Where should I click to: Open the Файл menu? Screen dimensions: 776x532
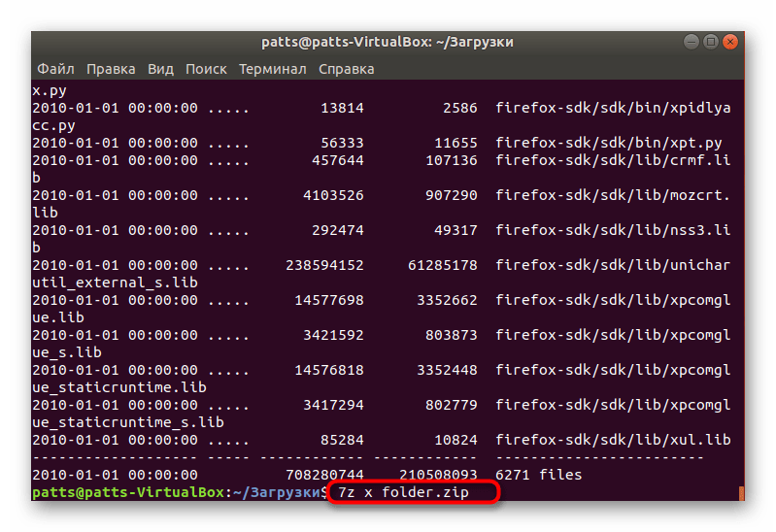coord(55,69)
